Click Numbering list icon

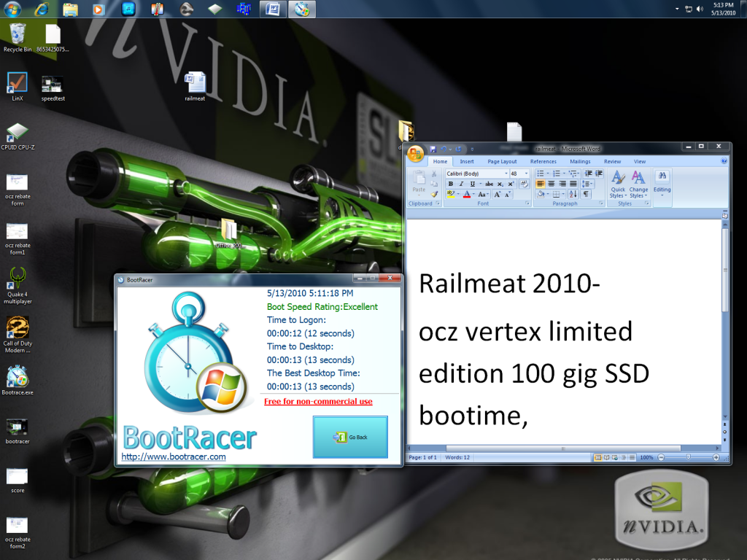tap(556, 174)
